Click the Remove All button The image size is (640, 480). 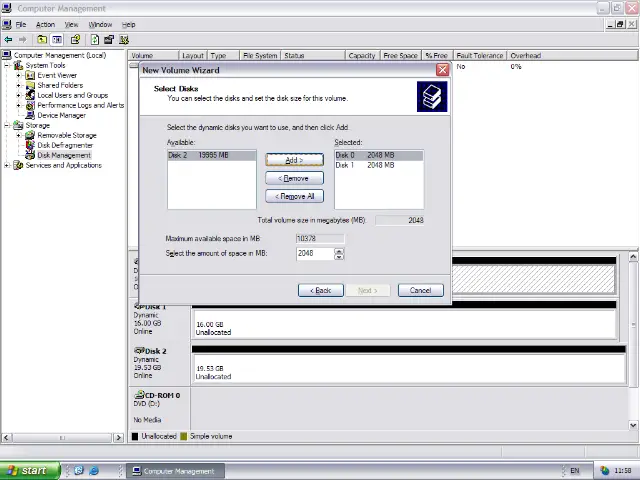[294, 196]
